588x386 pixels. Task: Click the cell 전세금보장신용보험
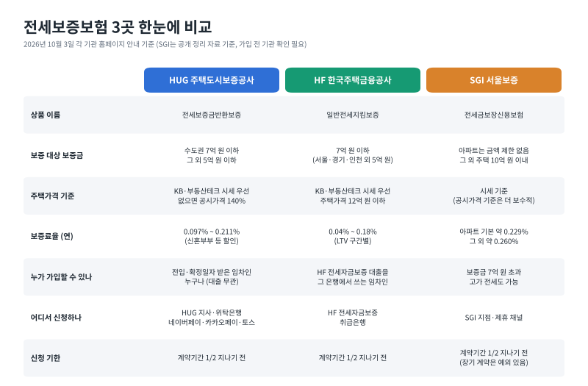tap(494, 115)
